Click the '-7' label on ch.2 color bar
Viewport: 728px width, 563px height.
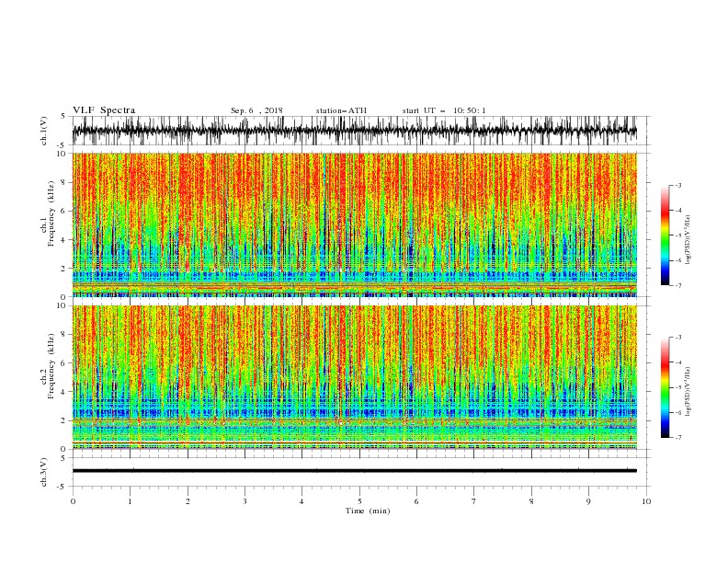point(677,437)
